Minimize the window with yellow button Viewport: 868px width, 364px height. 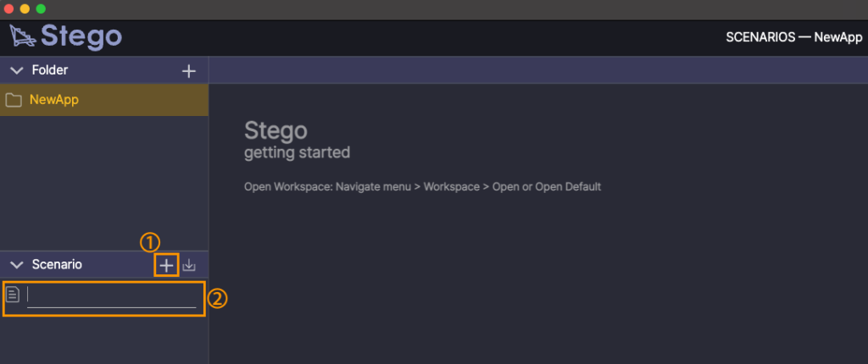(25, 8)
